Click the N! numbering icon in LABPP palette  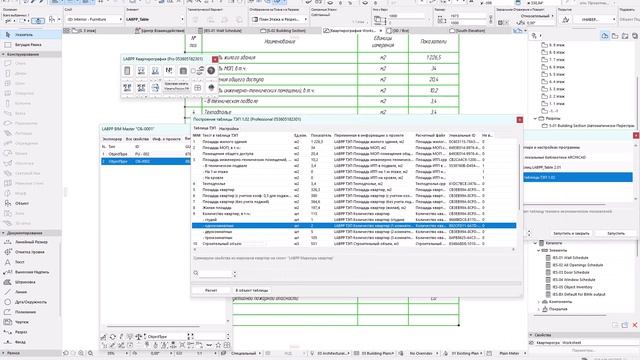[x=169, y=71]
